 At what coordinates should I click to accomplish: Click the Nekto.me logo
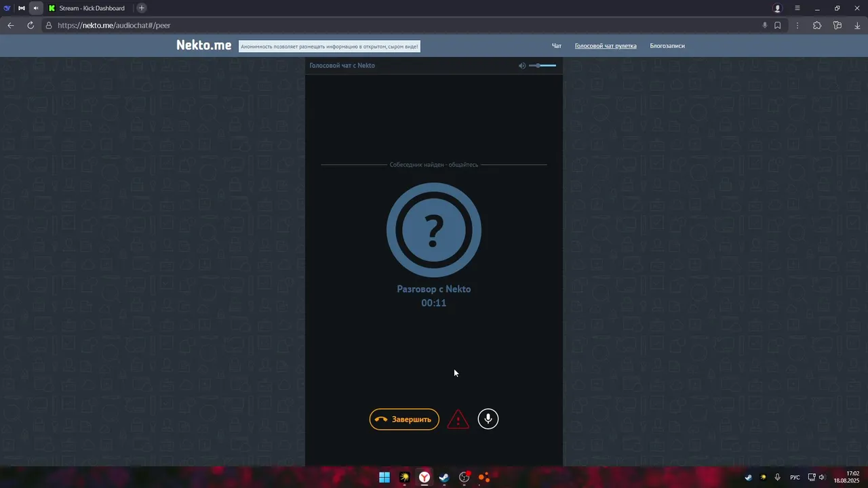click(x=203, y=45)
